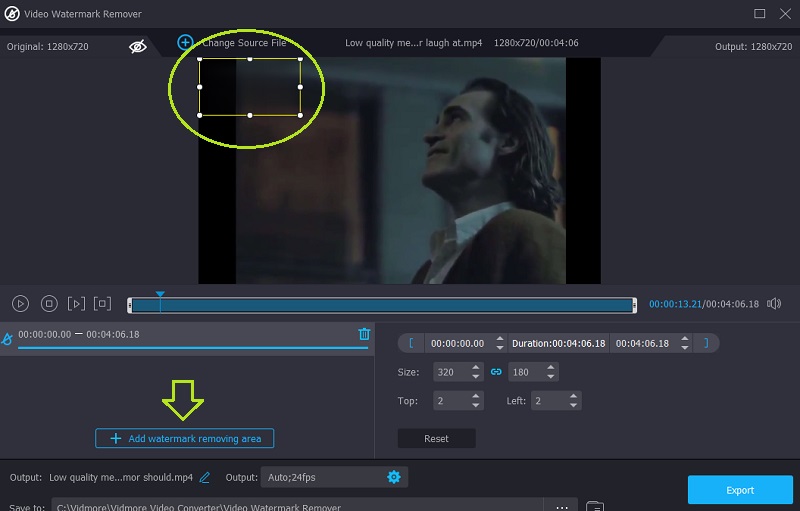
Task: Toggle the eye preview icon beside Original
Action: (x=139, y=46)
